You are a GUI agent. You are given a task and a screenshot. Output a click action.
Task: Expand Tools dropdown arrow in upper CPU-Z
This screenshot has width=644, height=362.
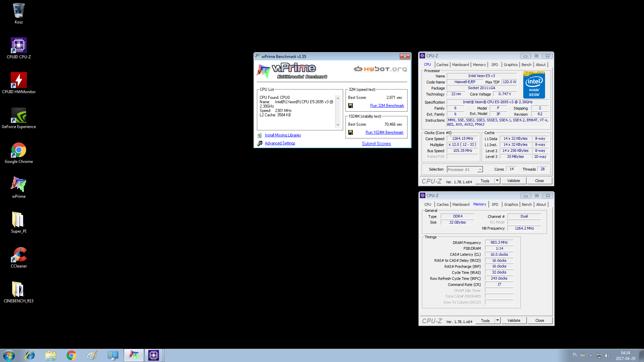(x=497, y=181)
